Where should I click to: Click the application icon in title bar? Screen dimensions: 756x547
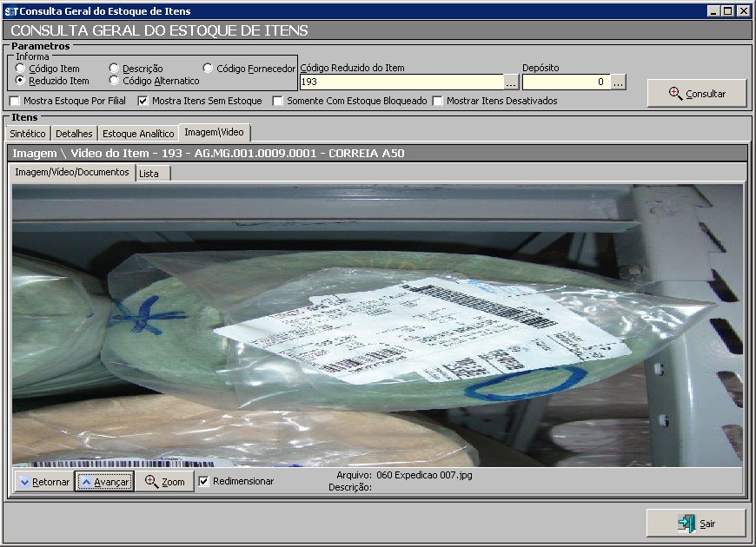10,11
